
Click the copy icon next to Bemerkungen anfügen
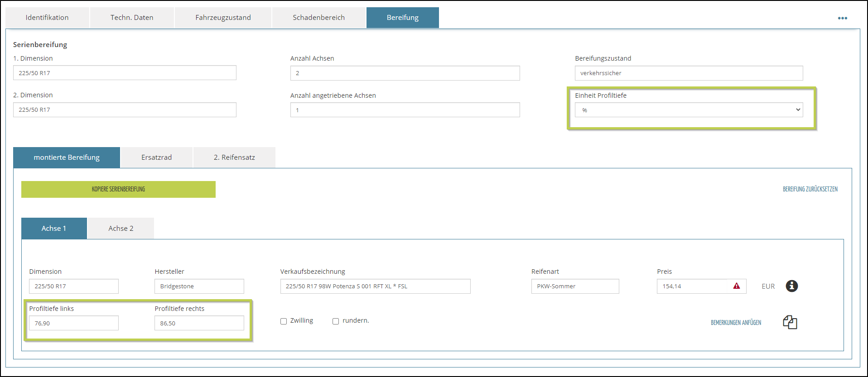[x=790, y=322]
